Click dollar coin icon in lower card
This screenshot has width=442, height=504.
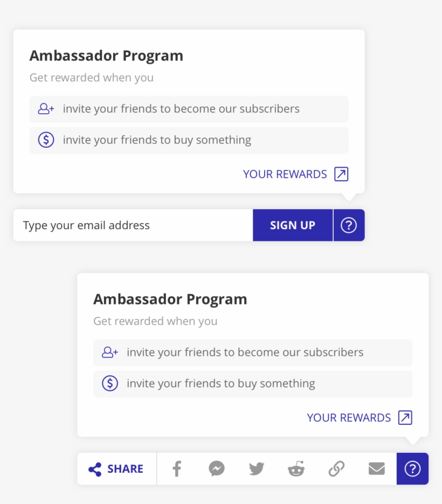pyautogui.click(x=110, y=384)
